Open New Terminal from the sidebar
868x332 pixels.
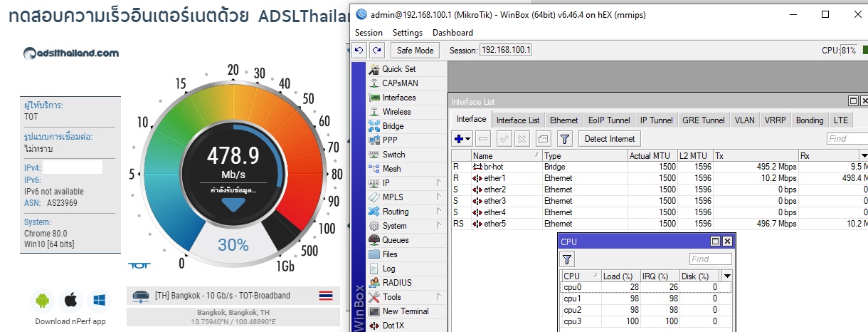click(405, 311)
